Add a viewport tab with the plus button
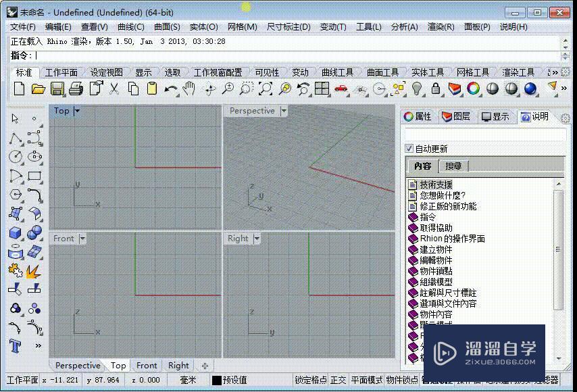Screen dimensions: 577x392 pos(205,366)
